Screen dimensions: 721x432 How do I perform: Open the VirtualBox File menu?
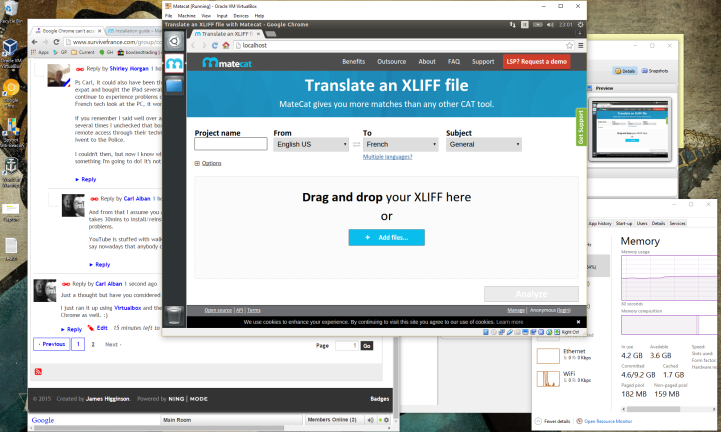tap(169, 16)
